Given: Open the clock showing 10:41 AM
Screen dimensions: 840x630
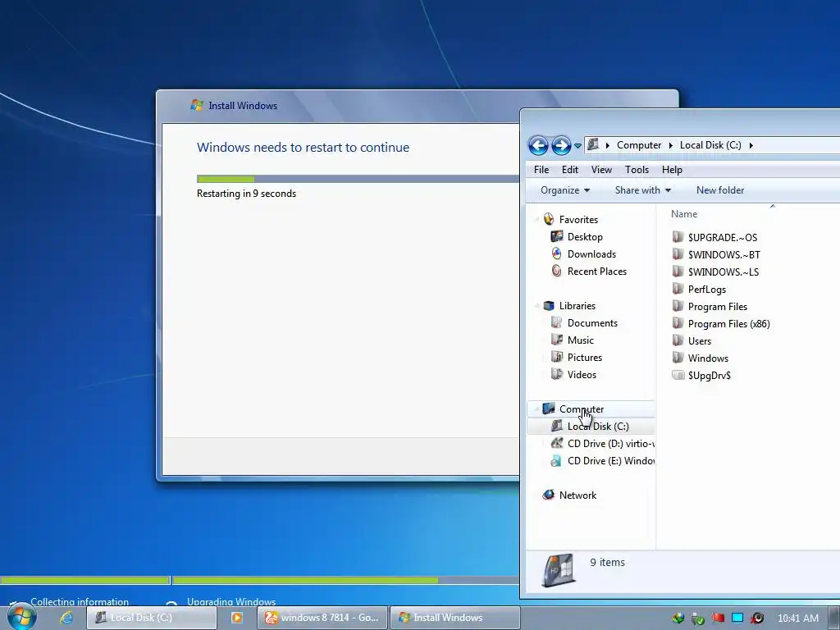Looking at the screenshot, I should pos(797,619).
